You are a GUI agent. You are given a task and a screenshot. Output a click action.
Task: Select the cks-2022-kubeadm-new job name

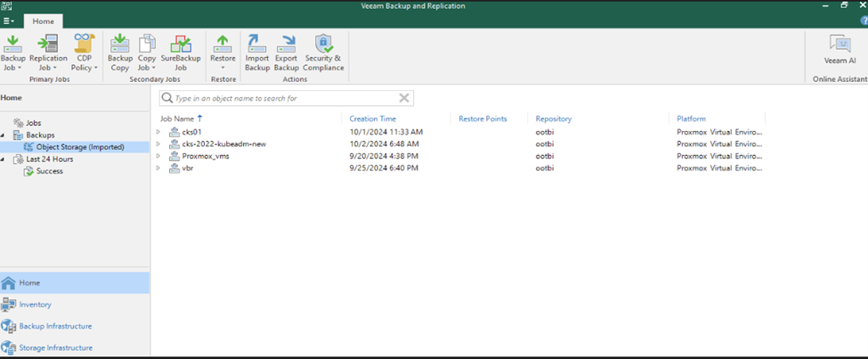(224, 144)
